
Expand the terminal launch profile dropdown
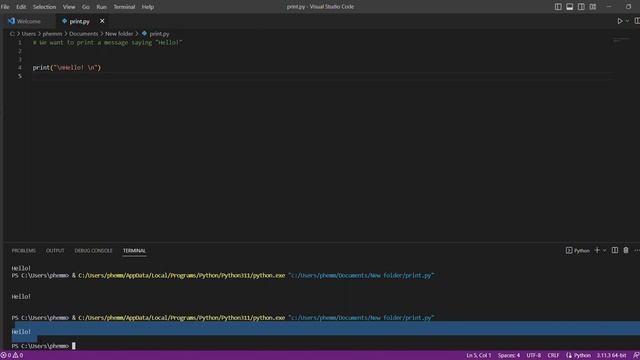604,250
